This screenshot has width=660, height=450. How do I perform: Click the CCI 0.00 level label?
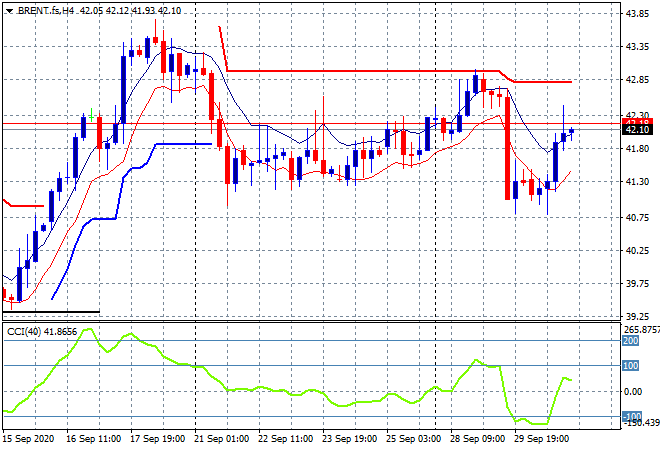633,391
